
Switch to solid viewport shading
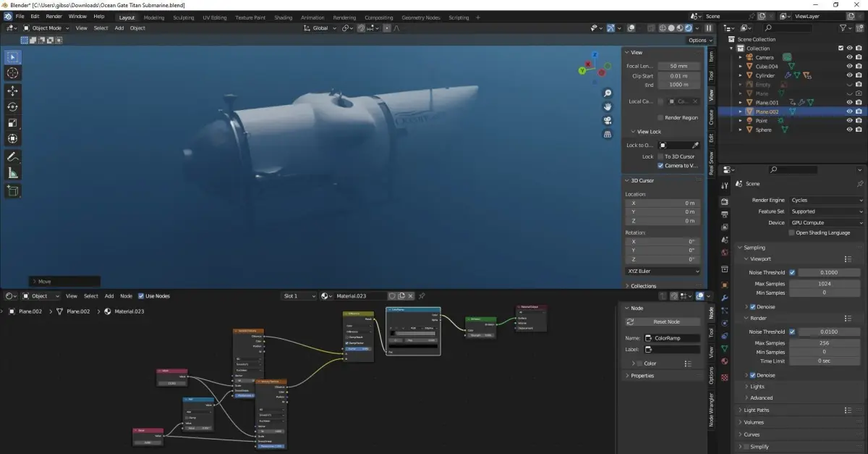point(671,28)
